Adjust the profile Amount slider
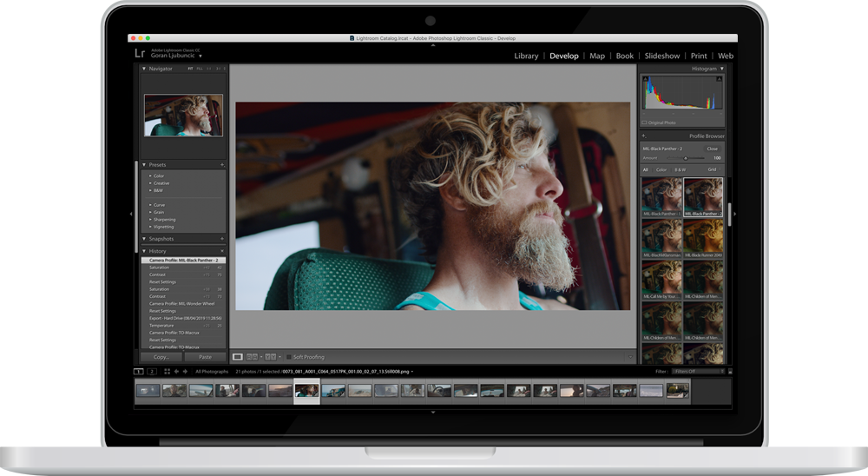Screen dimensions: 868x476 click(x=686, y=158)
